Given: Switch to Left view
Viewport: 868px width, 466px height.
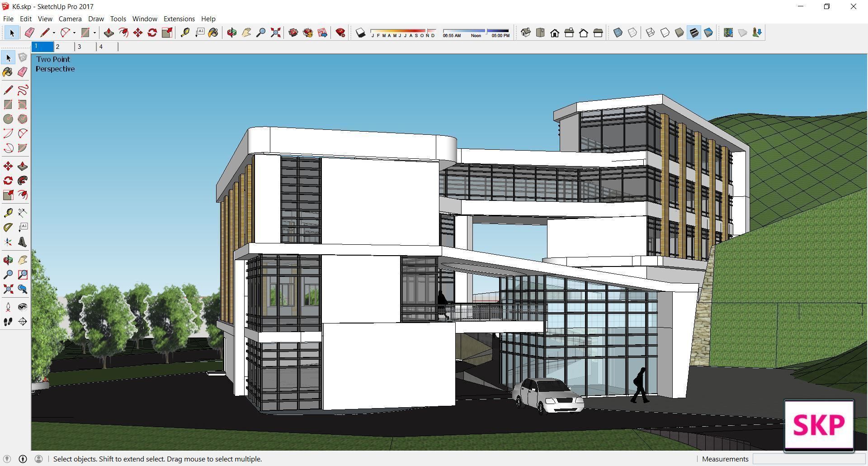Looking at the screenshot, I should pyautogui.click(x=598, y=33).
